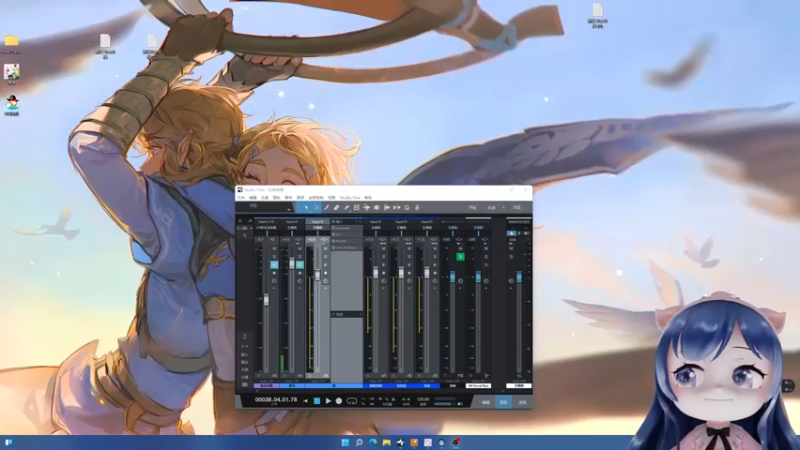This screenshot has height=450, width=800.
Task: Click the main output blue fader handle
Action: [x=519, y=277]
